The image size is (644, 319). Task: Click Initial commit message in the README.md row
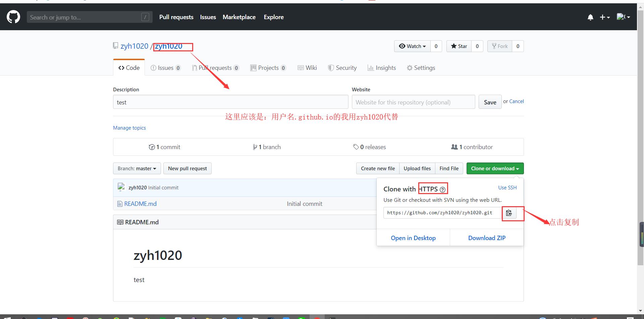(305, 204)
